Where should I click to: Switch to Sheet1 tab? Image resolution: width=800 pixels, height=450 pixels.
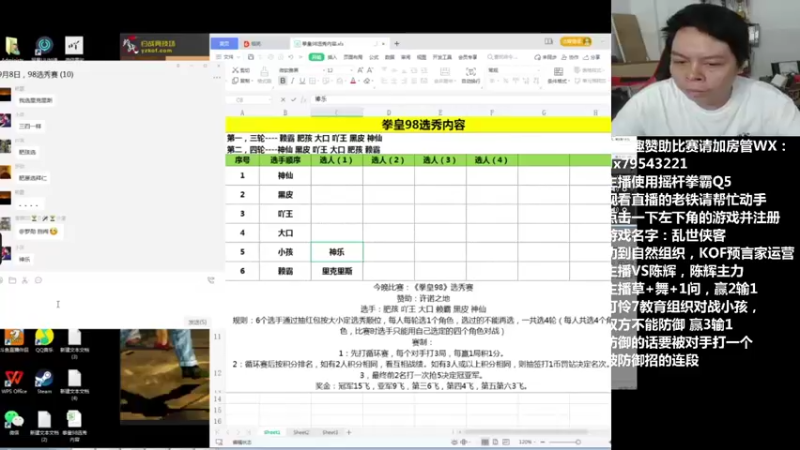(272, 433)
